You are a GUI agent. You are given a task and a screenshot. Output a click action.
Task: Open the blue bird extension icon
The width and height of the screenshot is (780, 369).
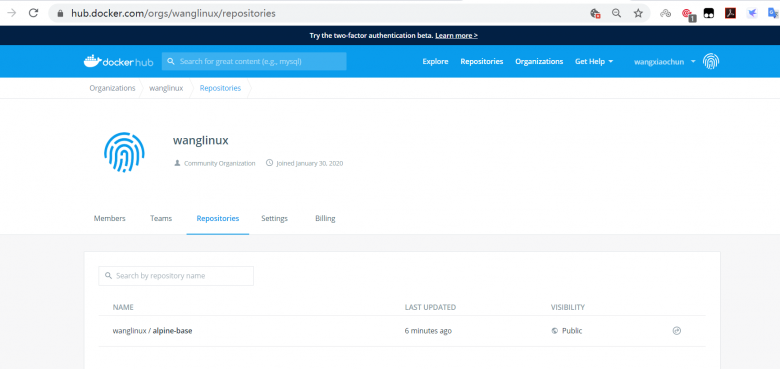click(x=752, y=13)
